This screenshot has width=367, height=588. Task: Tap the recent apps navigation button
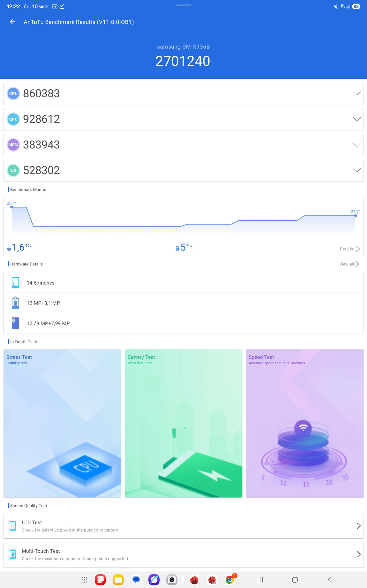pyautogui.click(x=260, y=580)
